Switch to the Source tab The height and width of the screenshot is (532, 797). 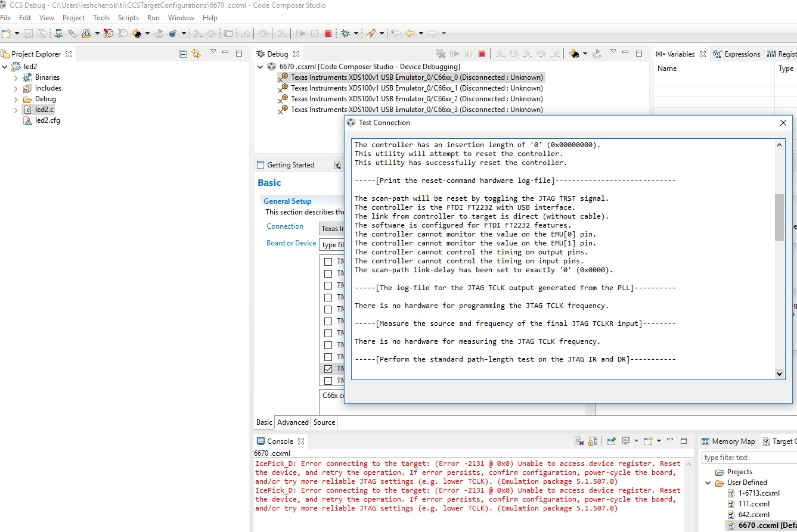(x=324, y=422)
